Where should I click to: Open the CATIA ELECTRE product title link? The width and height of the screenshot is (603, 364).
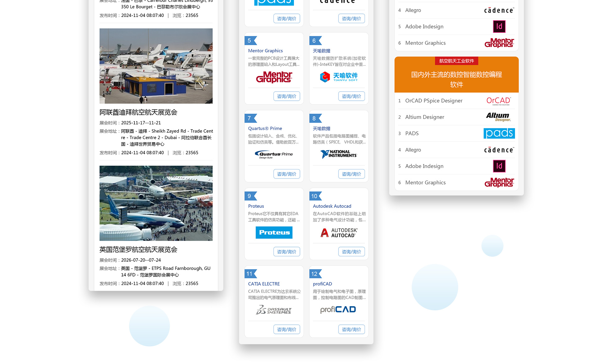click(x=264, y=284)
